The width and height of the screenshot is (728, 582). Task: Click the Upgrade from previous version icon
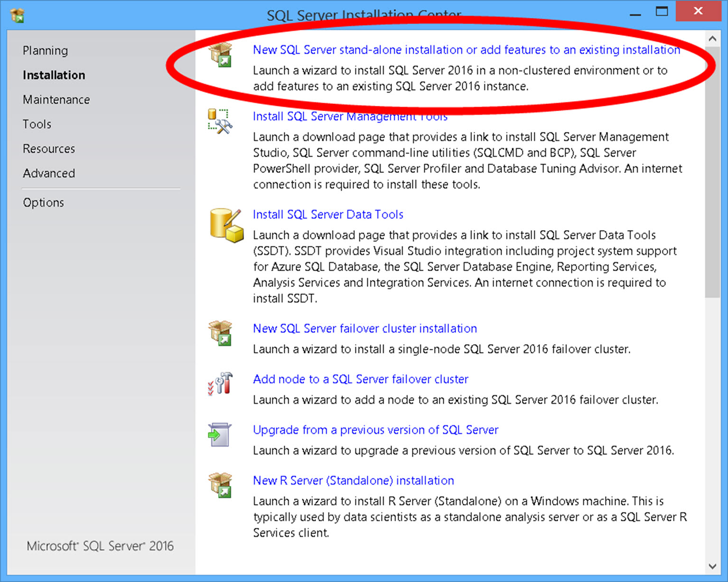(220, 435)
